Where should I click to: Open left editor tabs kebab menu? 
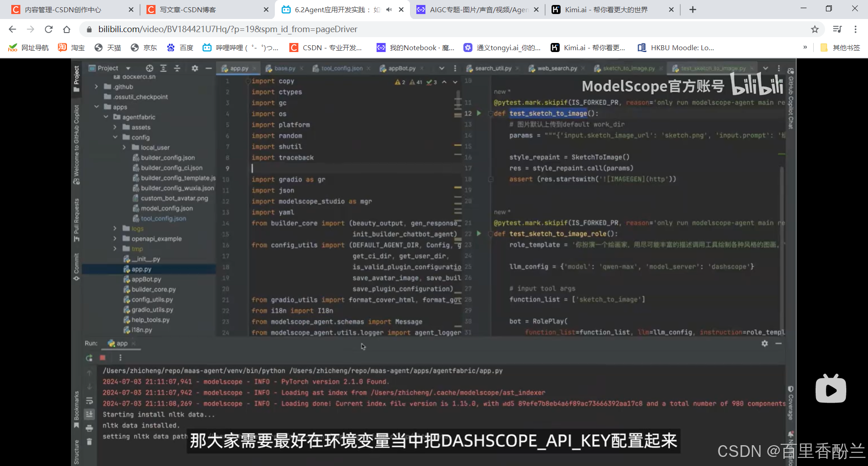455,68
